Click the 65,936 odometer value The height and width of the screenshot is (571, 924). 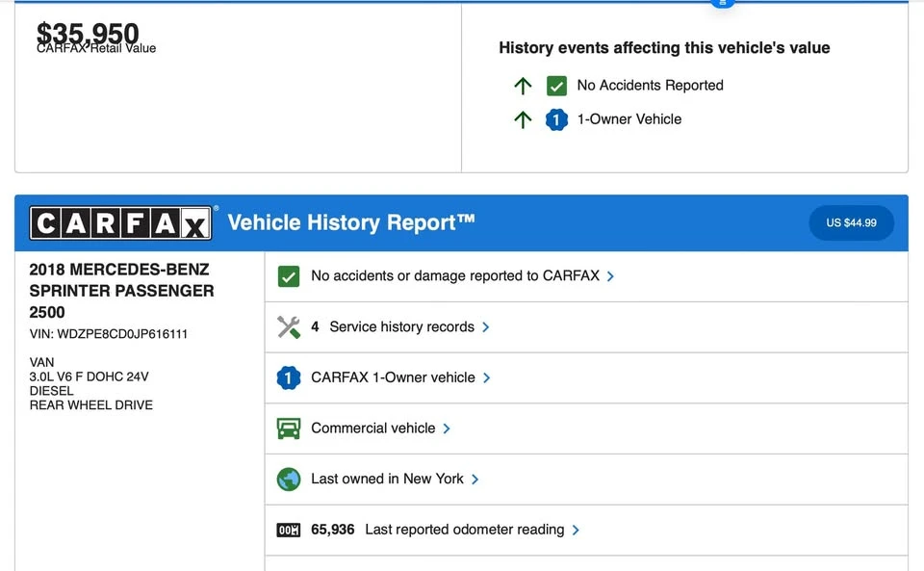point(332,530)
